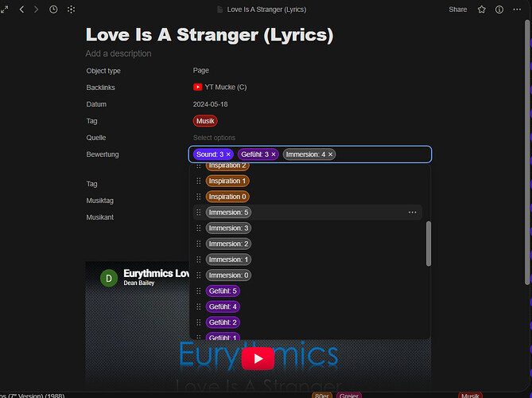
Task: Click drag handle of Gefühl: 2
Action: click(x=199, y=322)
